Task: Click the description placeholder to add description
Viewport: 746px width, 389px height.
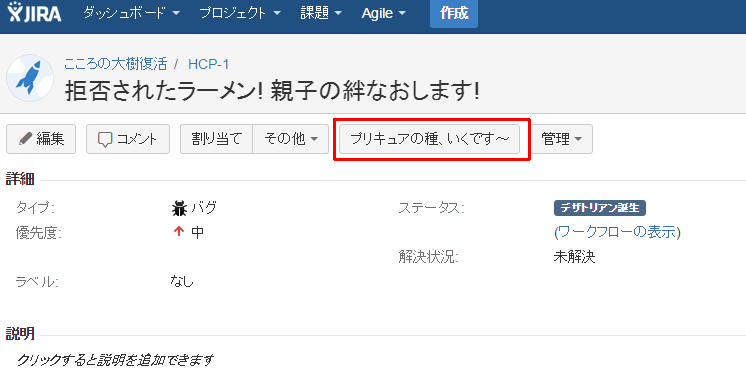Action: point(115,360)
